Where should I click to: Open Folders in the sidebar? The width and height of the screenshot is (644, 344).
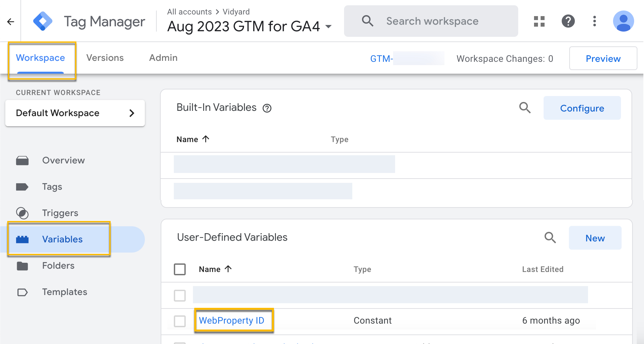(58, 266)
